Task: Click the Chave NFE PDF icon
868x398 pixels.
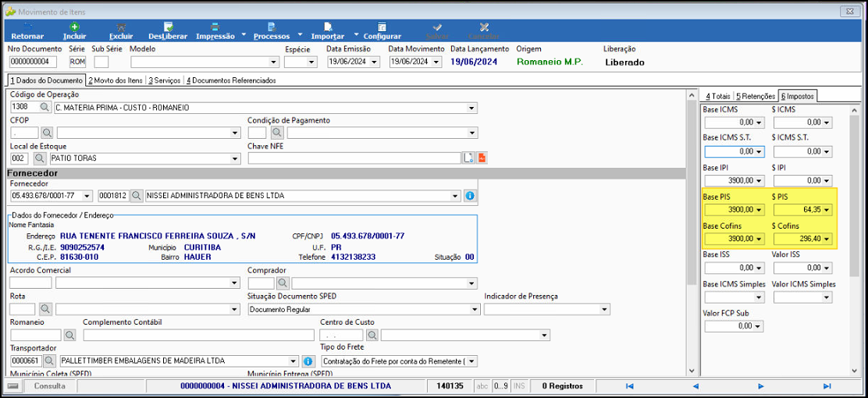Action: [x=482, y=158]
